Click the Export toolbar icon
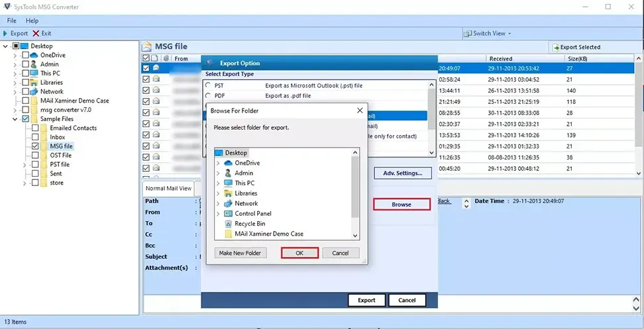644x329 pixels. pyautogui.click(x=6, y=33)
